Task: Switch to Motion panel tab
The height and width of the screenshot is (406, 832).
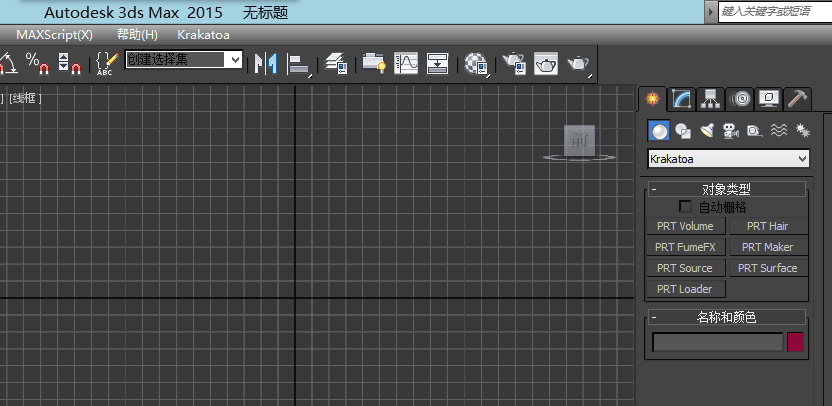Action: click(x=739, y=99)
